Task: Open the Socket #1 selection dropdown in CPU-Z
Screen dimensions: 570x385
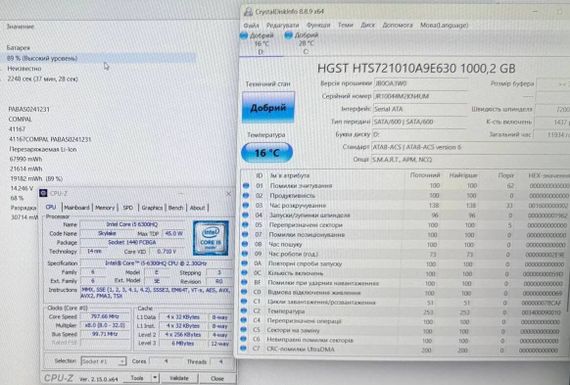Action: click(103, 361)
